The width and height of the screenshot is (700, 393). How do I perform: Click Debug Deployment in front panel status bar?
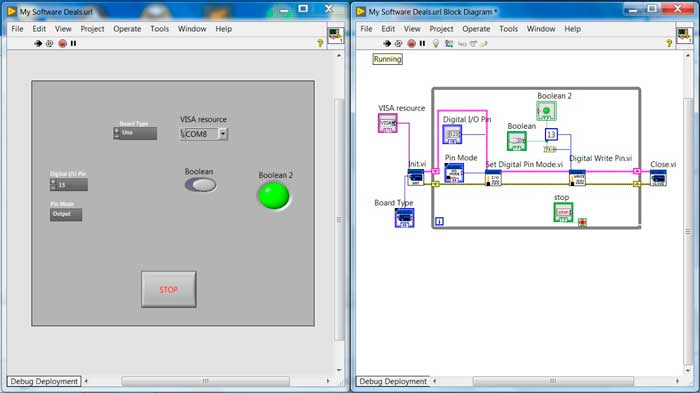[44, 381]
